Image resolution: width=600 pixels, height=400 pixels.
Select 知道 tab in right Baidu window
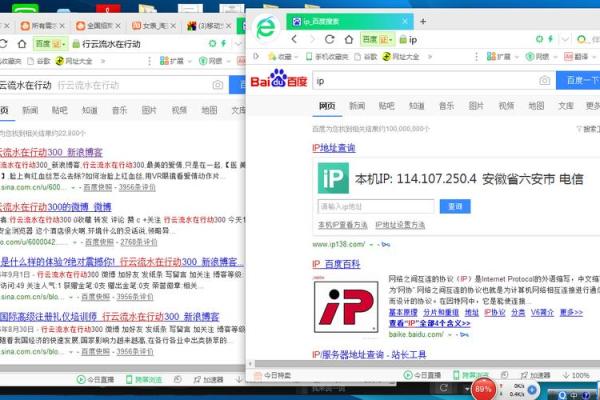point(416,106)
